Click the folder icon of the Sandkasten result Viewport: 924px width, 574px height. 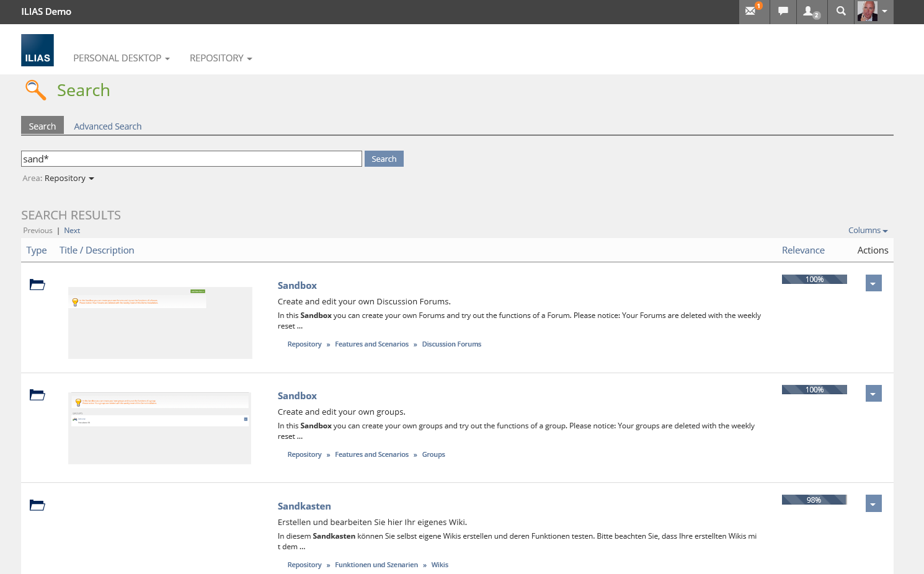pyautogui.click(x=37, y=505)
